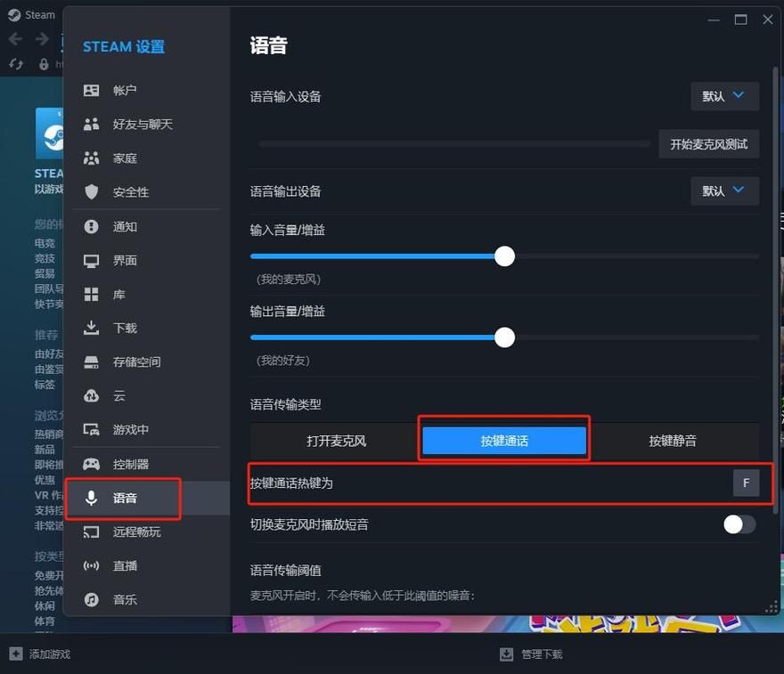Select the 家庭 family icon

pos(91,158)
